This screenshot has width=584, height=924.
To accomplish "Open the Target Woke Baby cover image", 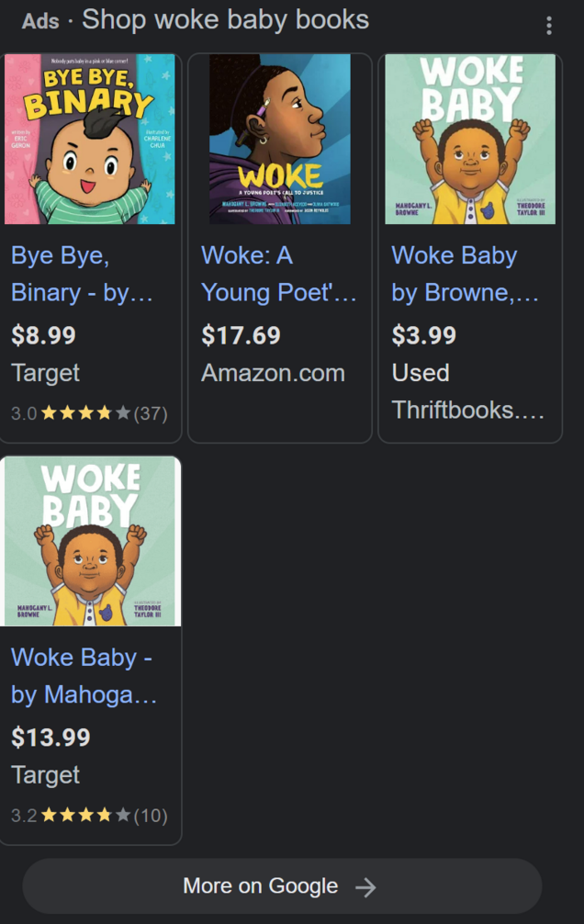I will click(x=90, y=541).
